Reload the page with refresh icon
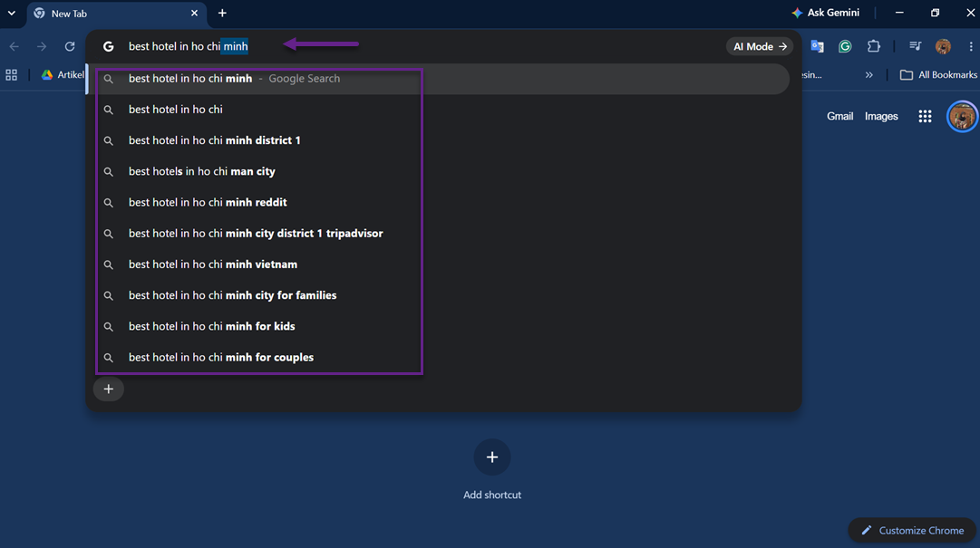 70,46
